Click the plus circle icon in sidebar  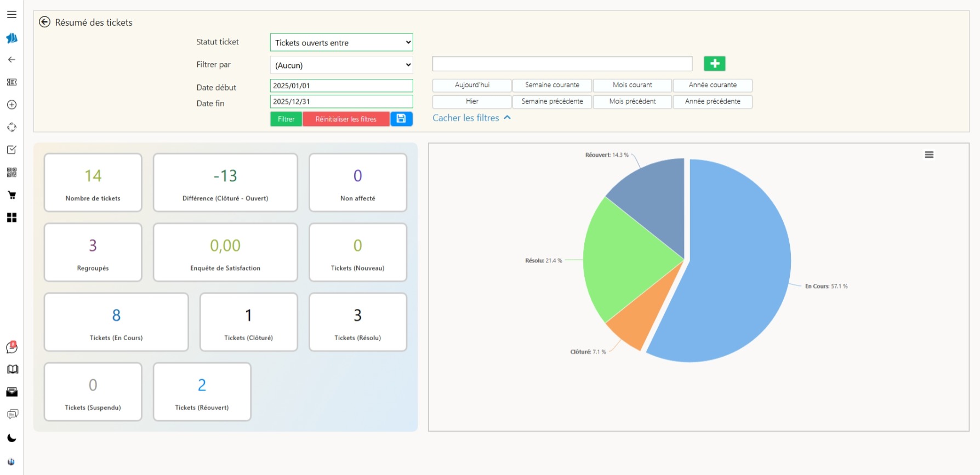[12, 105]
